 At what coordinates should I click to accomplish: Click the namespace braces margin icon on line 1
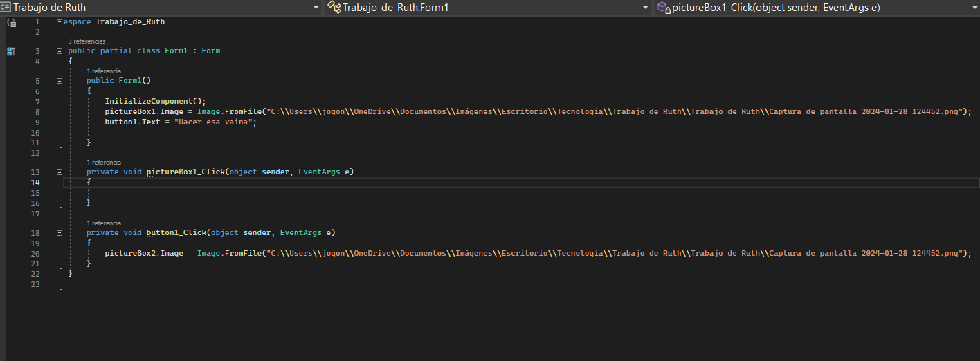[x=10, y=22]
